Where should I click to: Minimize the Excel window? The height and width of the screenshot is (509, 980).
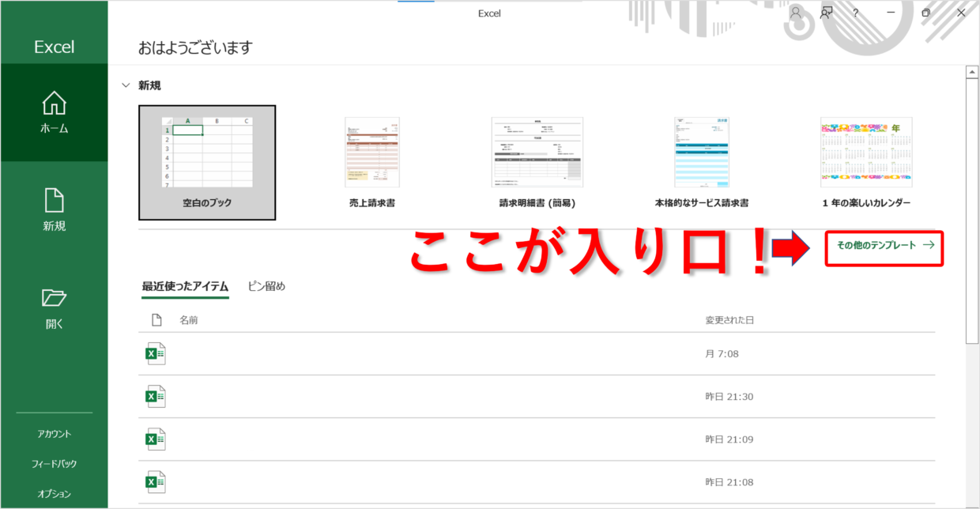point(891,13)
